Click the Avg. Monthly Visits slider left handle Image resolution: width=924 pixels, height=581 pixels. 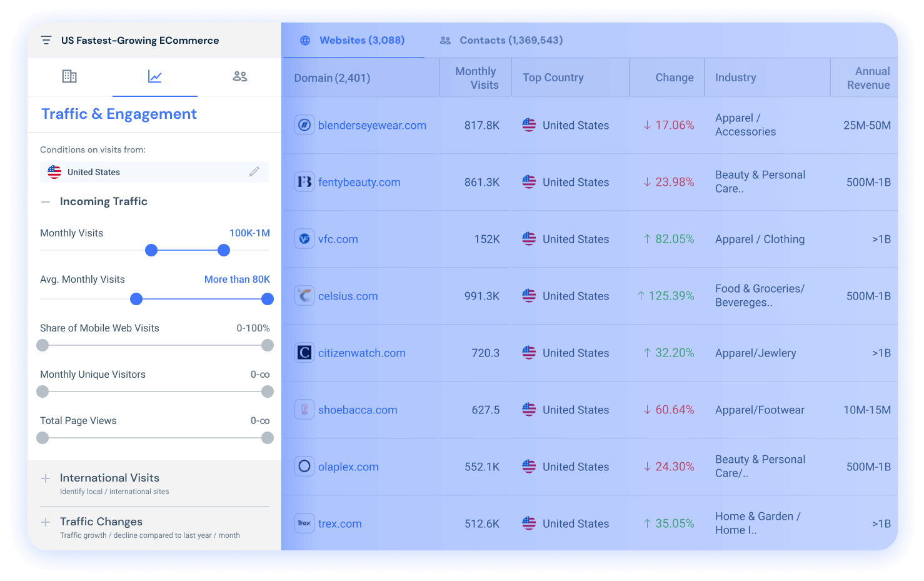(136, 299)
